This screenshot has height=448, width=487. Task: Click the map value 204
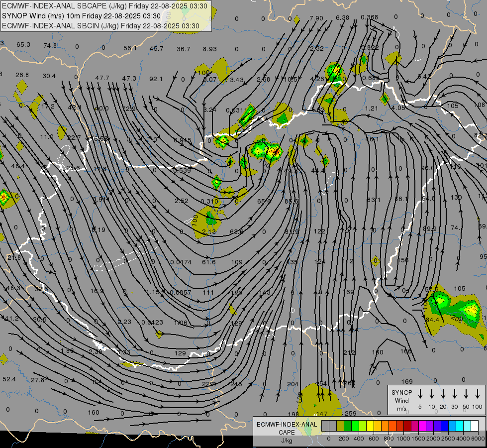[292, 384]
